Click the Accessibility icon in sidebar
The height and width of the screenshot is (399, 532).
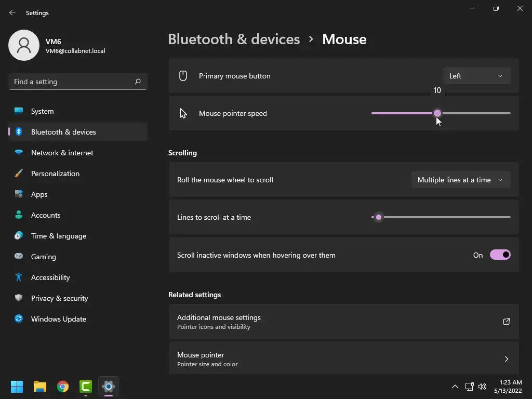tap(19, 277)
